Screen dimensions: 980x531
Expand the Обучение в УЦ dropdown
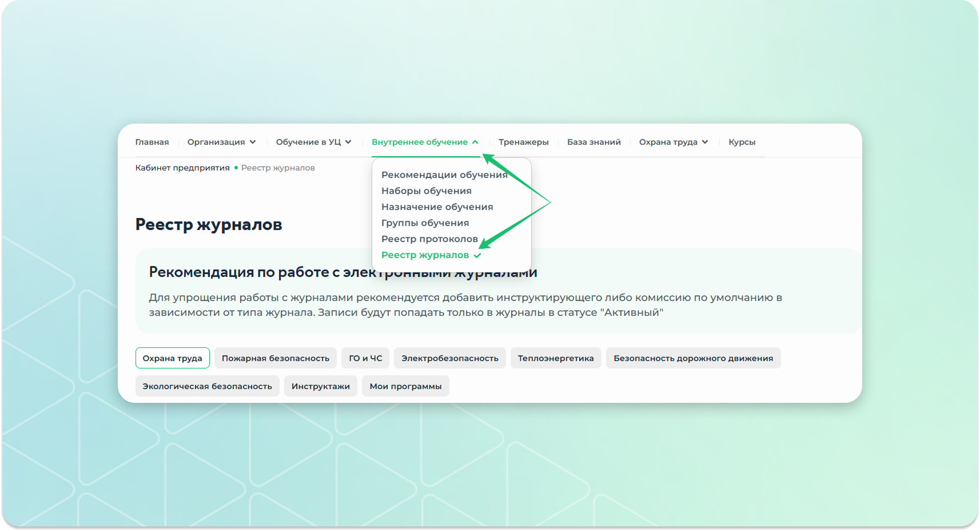(x=313, y=142)
